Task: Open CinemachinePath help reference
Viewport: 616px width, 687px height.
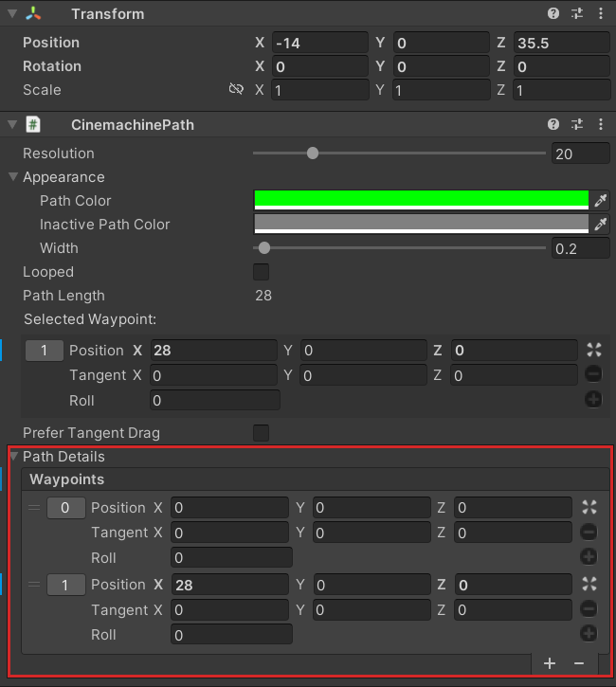Action: 553,124
